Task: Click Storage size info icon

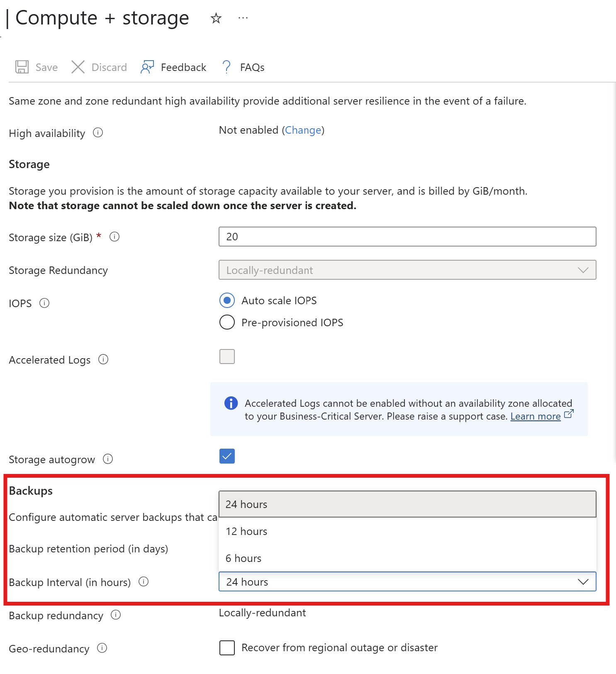Action: pyautogui.click(x=114, y=237)
